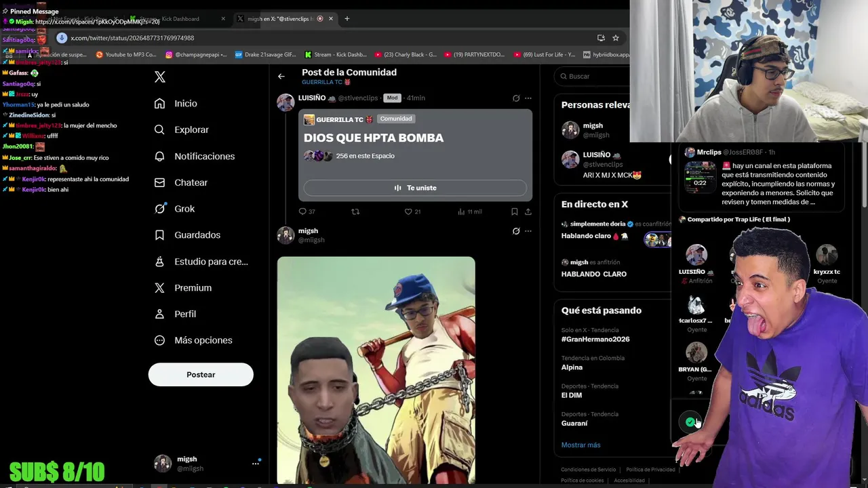This screenshot has width=868, height=488.
Task: Open migsh avatar on second post
Action: (x=285, y=235)
